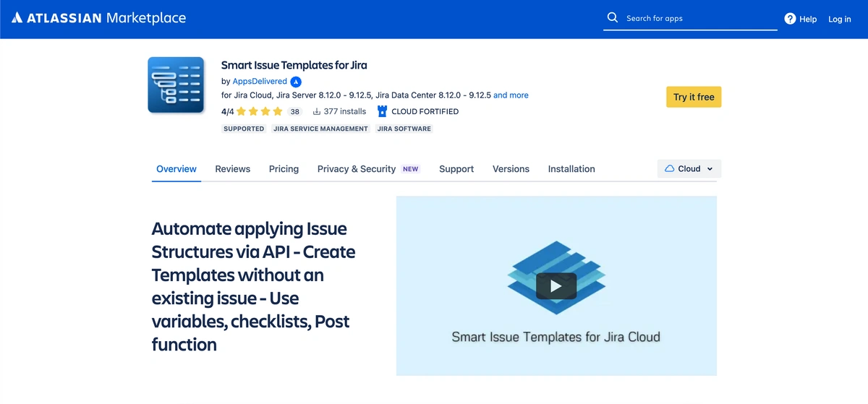The height and width of the screenshot is (404, 868).
Task: Click the 38 reviews count badge
Action: [294, 111]
